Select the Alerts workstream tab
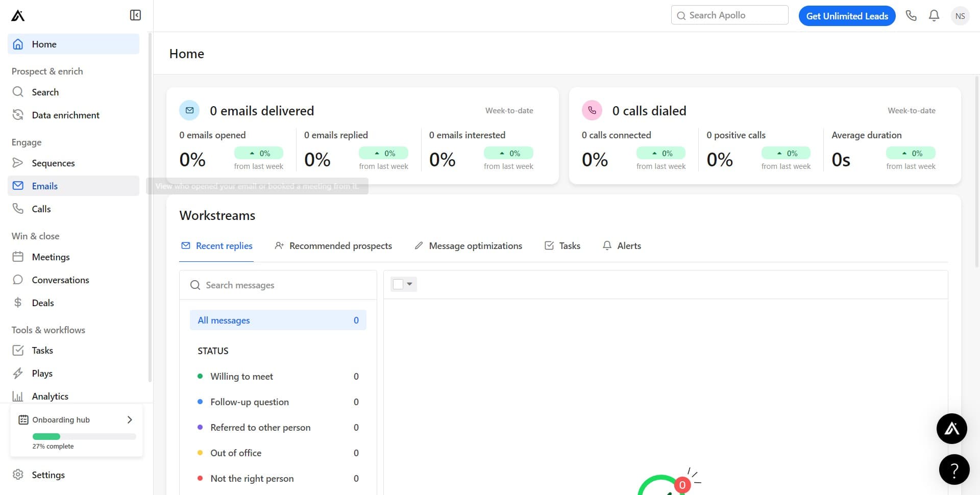This screenshot has width=980, height=495. pyautogui.click(x=622, y=246)
